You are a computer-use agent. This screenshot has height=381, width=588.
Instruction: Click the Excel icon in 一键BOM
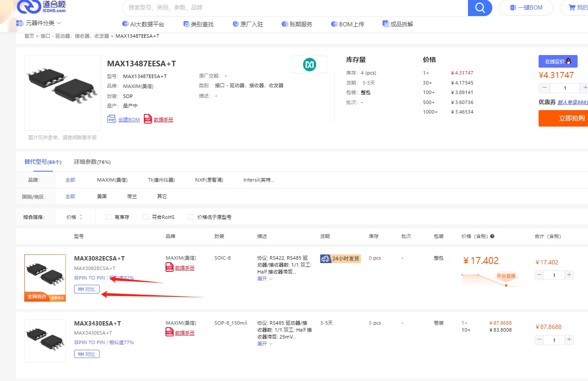click(513, 7)
